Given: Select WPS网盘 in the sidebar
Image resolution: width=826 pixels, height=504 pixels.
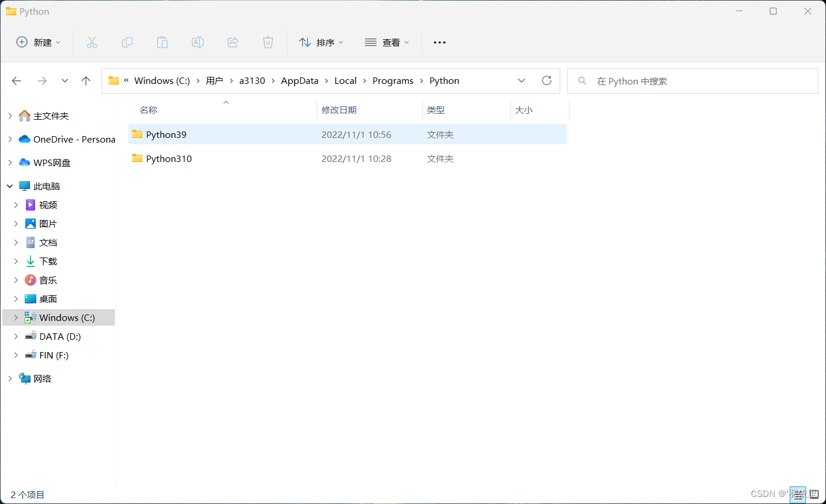Looking at the screenshot, I should [52, 162].
